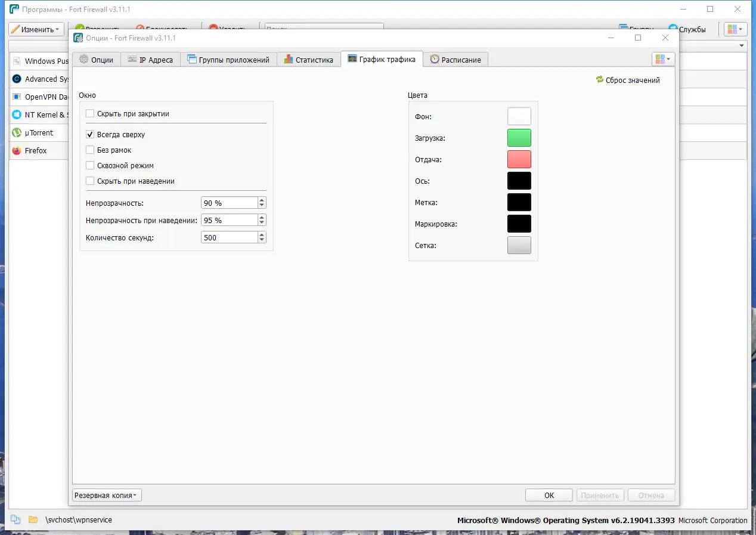This screenshot has height=535, width=756.
Task: Click the Применить button
Action: click(x=600, y=495)
